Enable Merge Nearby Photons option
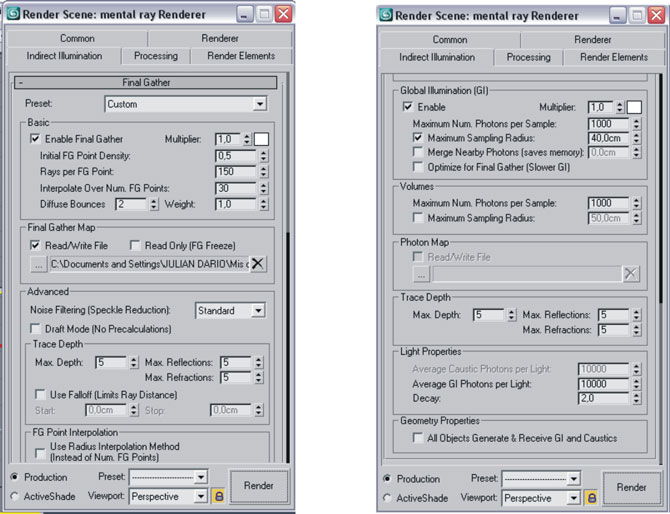The width and height of the screenshot is (670, 514). [x=417, y=152]
